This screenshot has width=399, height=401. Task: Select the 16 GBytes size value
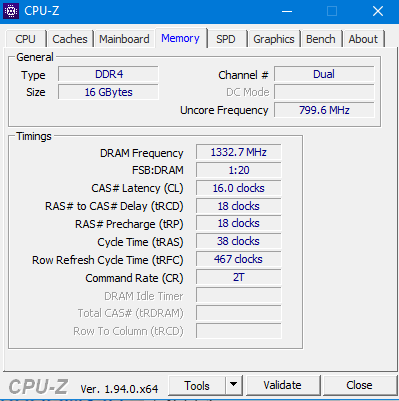click(108, 92)
